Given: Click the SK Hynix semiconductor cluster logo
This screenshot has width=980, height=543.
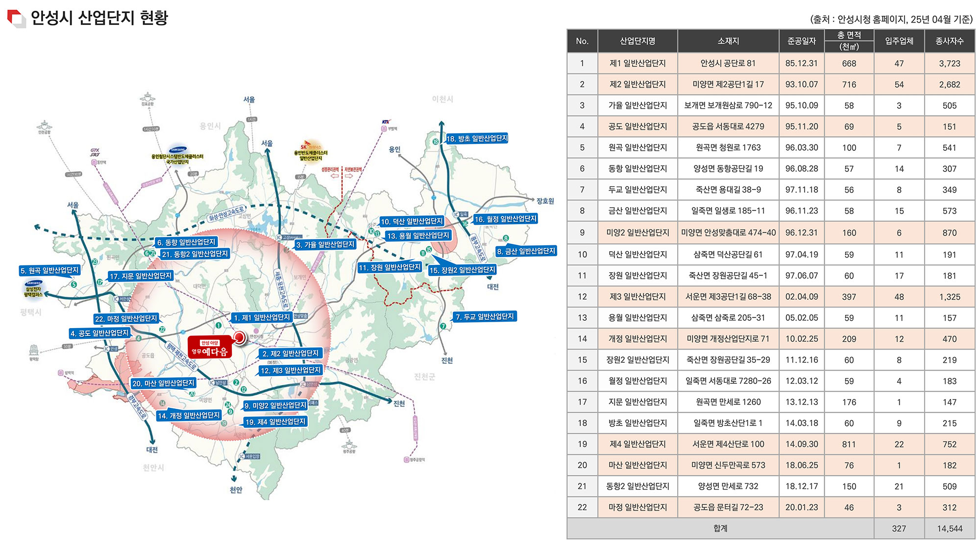Looking at the screenshot, I should (x=311, y=146).
